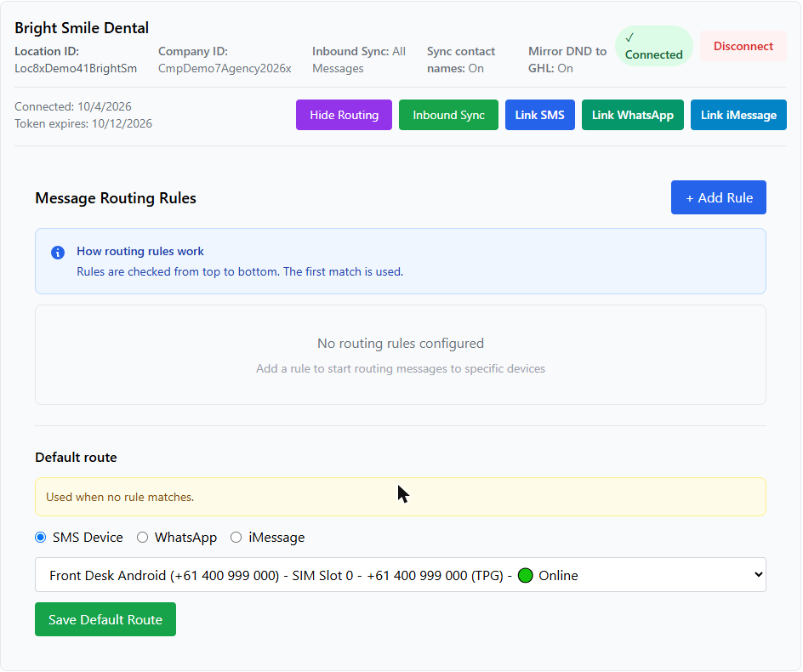Click Location ID value Loc8xDemo41BrightSm

[76, 69]
